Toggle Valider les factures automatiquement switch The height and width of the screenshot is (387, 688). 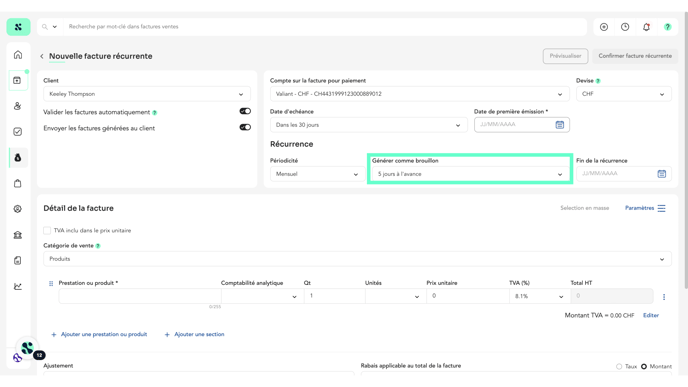point(245,111)
